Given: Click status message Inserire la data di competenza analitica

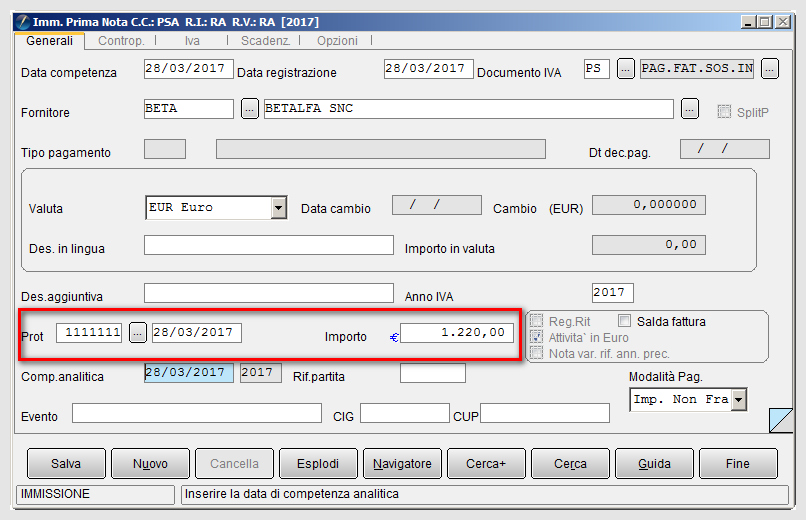Looking at the screenshot, I should (292, 494).
